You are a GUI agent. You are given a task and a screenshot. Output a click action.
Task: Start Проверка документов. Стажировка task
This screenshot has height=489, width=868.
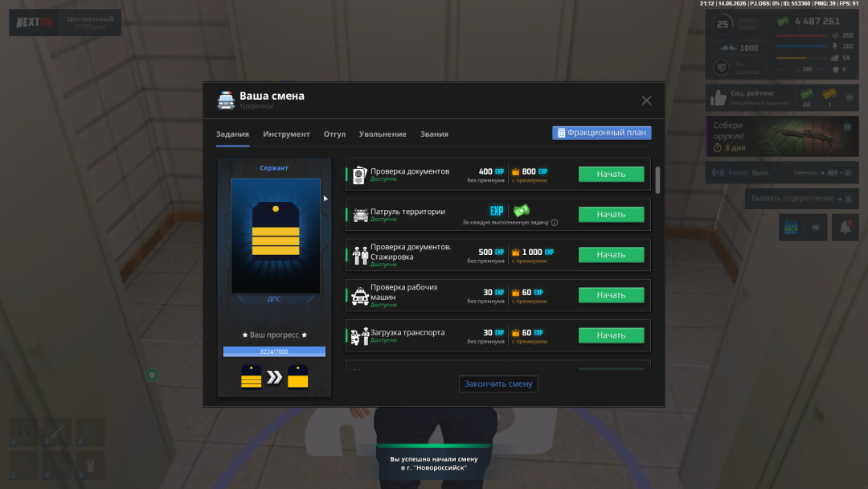tap(611, 255)
